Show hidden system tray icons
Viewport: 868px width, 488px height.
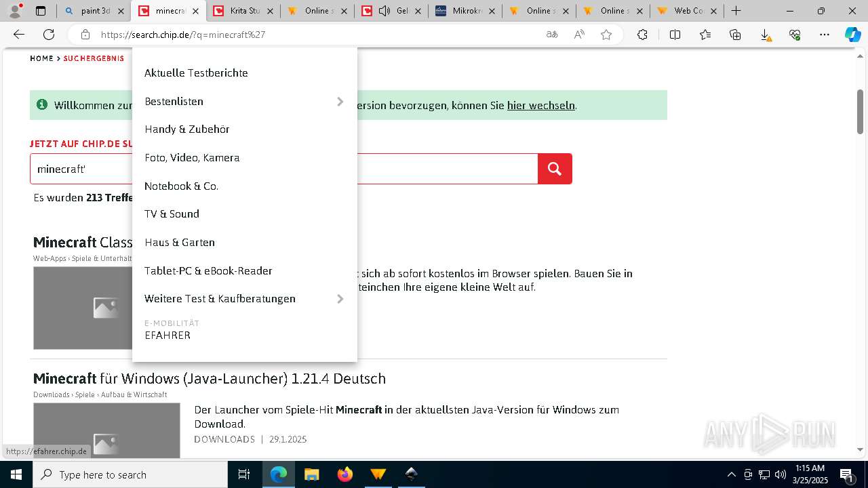point(731,474)
